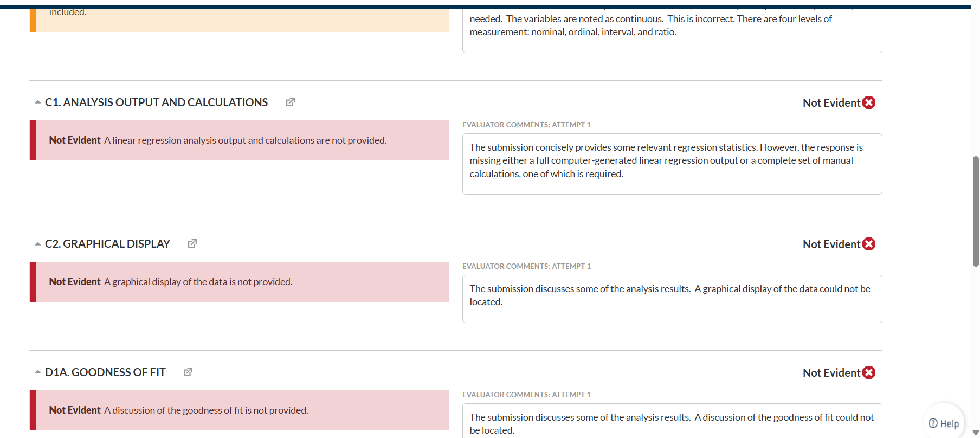Click the scroll down arrow

click(x=976, y=433)
